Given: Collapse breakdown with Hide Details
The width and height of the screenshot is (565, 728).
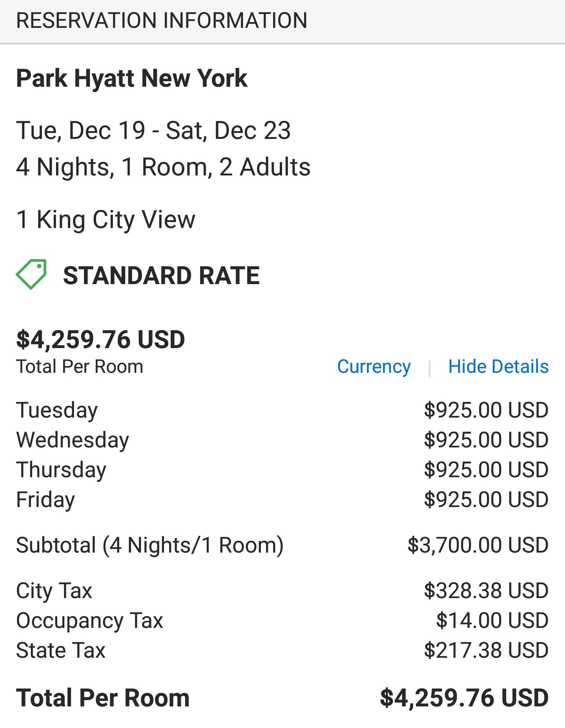Looking at the screenshot, I should coord(498,367).
